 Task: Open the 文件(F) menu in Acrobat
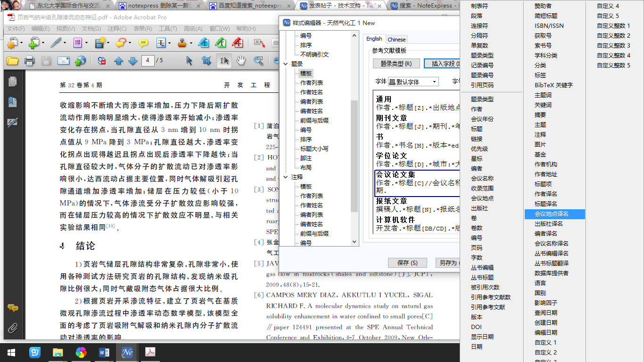coord(16,29)
